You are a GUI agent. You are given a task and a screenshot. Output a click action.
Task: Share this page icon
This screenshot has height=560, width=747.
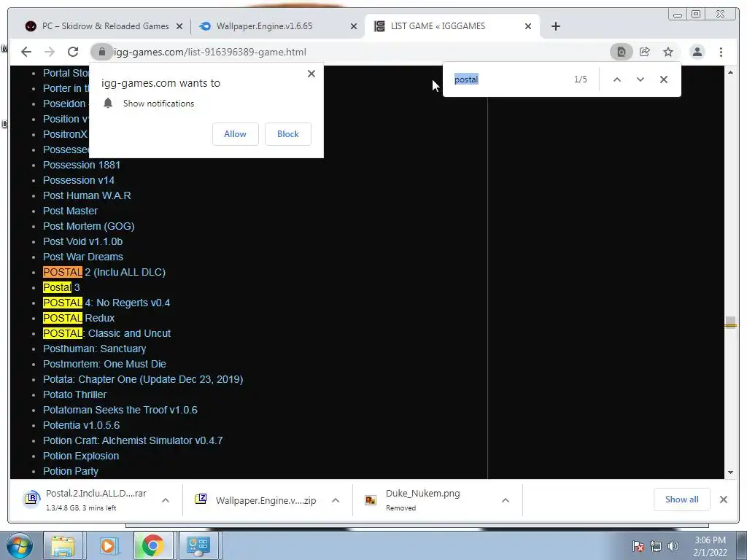click(x=645, y=52)
